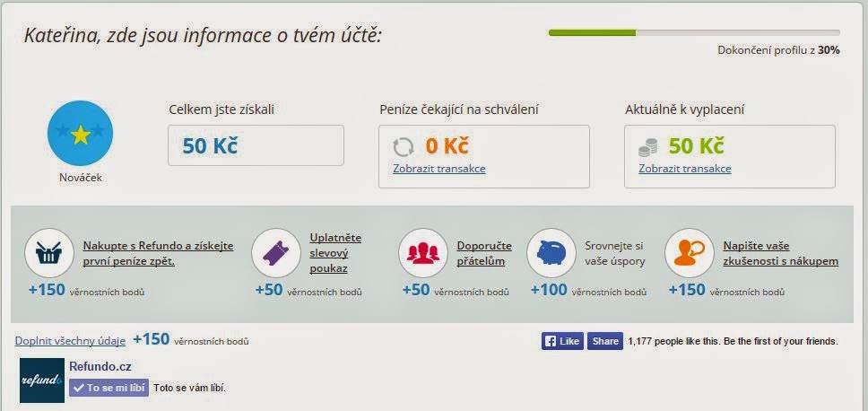Click the red friends group icon
Screen dimensions: 868x411
click(x=423, y=253)
